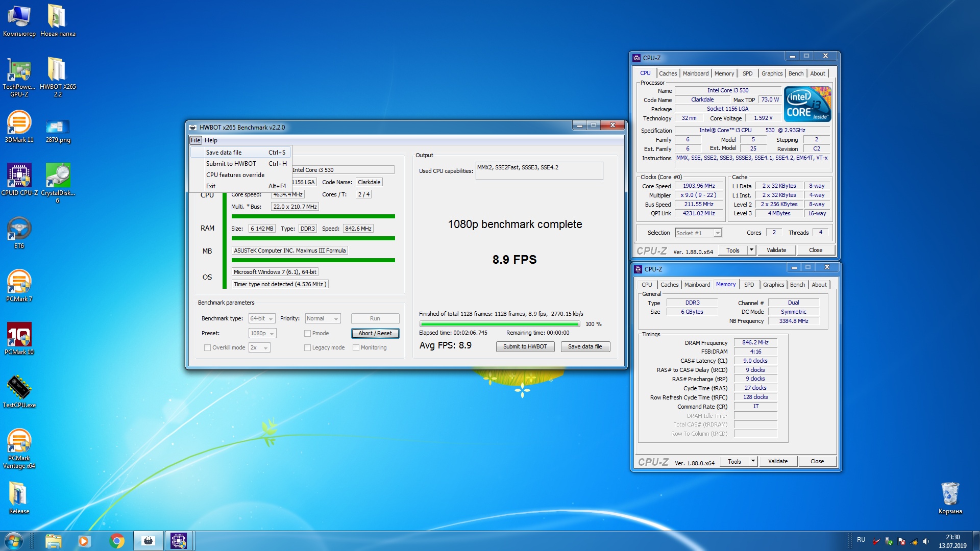Image resolution: width=980 pixels, height=551 pixels.
Task: Open the Help menu
Action: pyautogui.click(x=211, y=140)
